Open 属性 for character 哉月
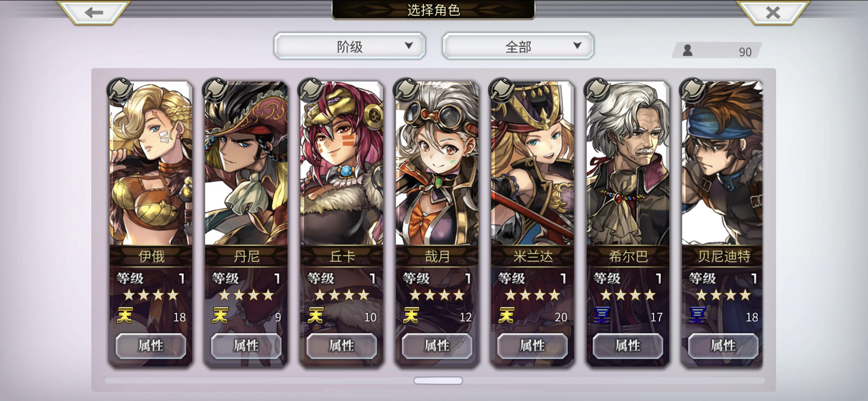 click(x=437, y=346)
